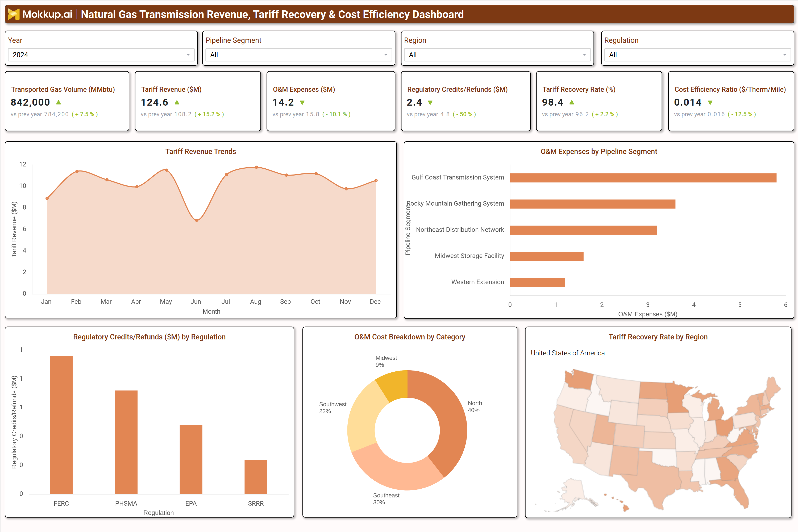This screenshot has width=798, height=532.
Task: Select the EPA bar in regulation chart
Action: tap(191, 459)
